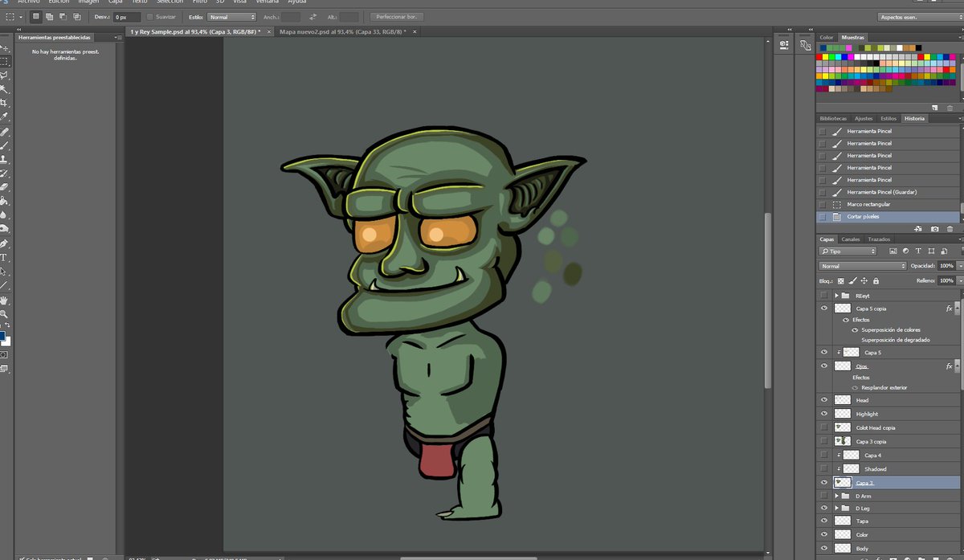
Task: Show the REeyt group visibility box
Action: (823, 296)
